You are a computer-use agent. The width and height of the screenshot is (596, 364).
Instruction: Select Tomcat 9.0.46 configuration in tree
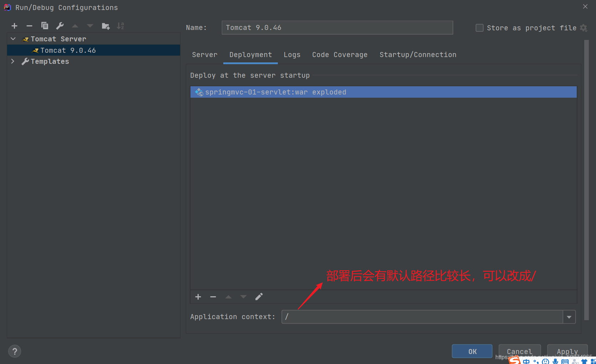point(93,50)
